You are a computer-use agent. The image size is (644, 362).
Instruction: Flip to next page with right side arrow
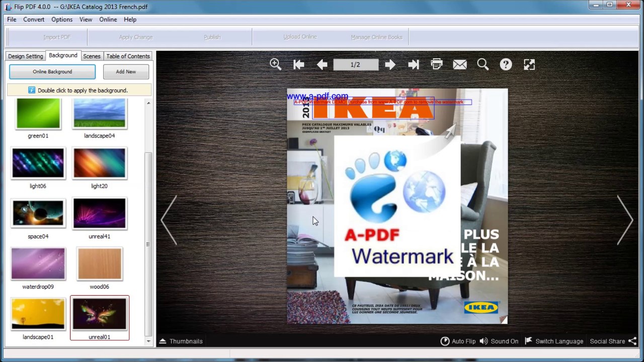coord(625,220)
